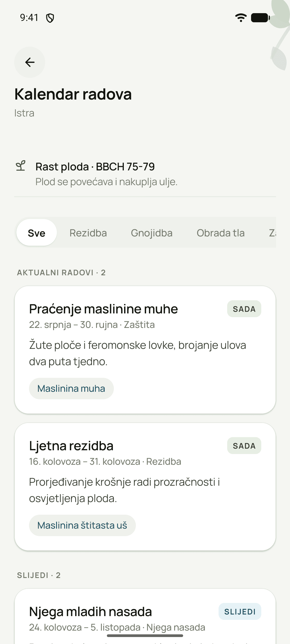Tap the battery indicator icon
This screenshot has height=644, width=290.
point(260,18)
